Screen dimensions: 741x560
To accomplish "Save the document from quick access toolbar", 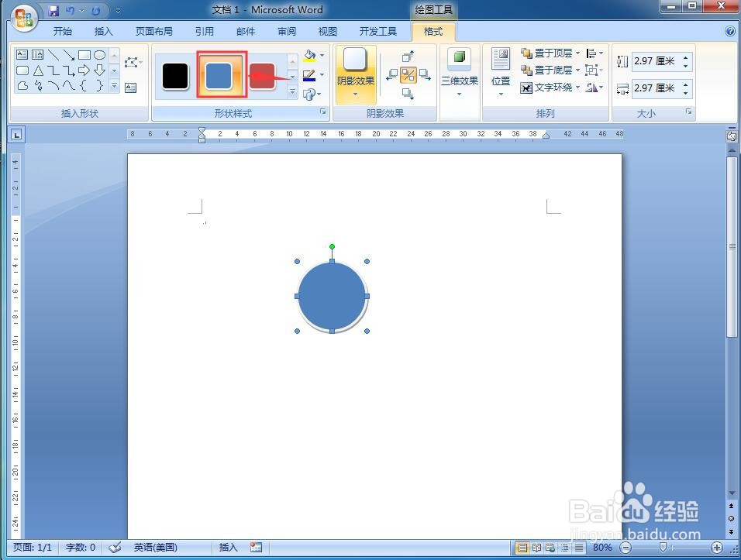I will click(54, 10).
